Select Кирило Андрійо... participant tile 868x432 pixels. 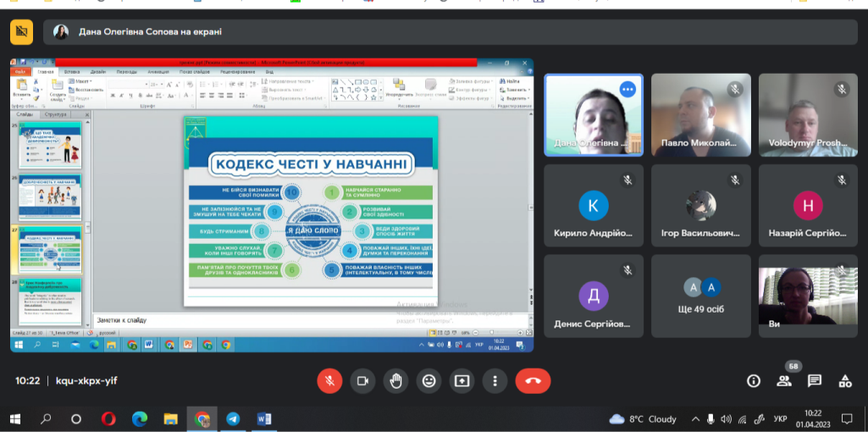point(593,206)
